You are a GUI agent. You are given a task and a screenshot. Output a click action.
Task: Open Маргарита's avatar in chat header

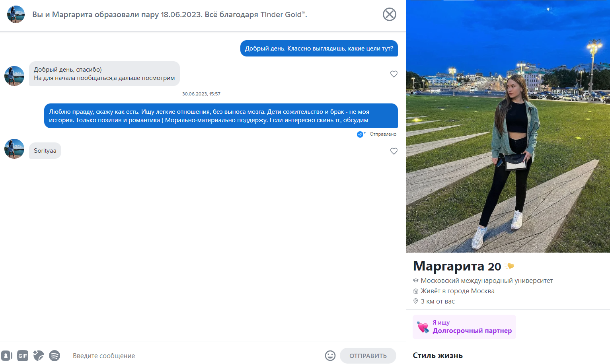coord(16,14)
